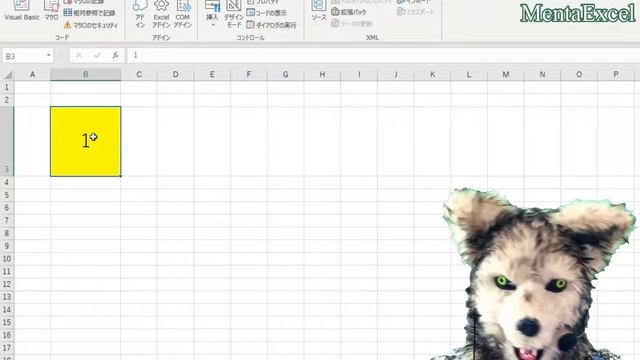Select row 14 header
The image size is (640, 360).
7,310
